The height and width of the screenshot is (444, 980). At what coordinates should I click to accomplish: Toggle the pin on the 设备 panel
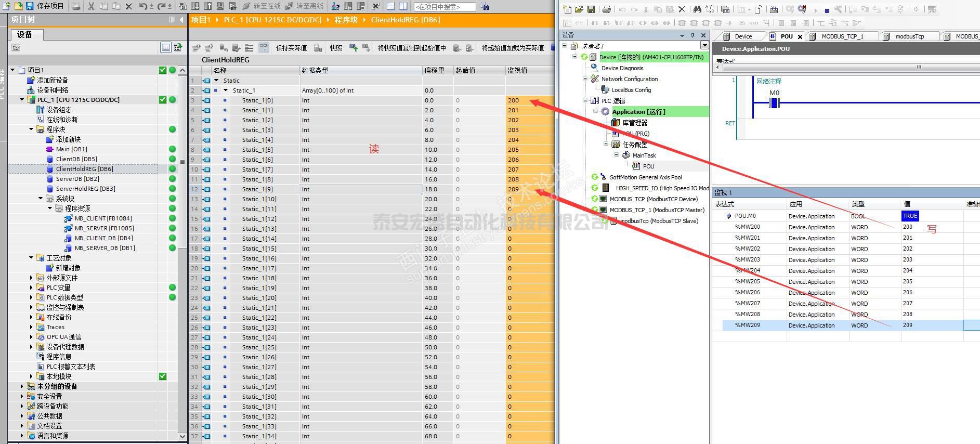pos(692,35)
